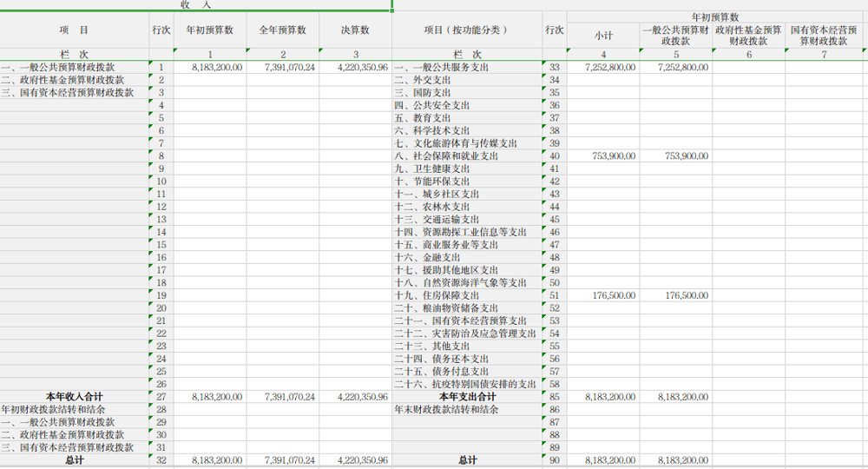The width and height of the screenshot is (868, 469).
Task: Click expenditure item 十、节能环保支出
Action: (x=467, y=182)
